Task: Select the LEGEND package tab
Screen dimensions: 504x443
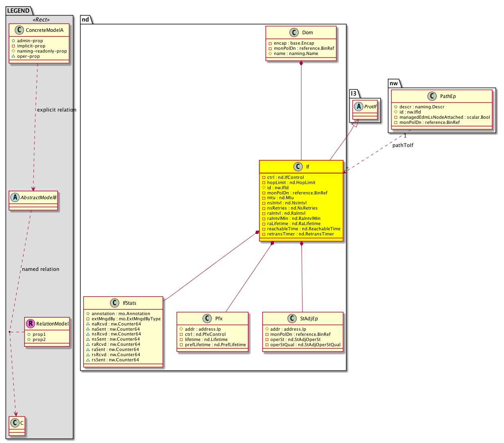Action: pyautogui.click(x=18, y=11)
